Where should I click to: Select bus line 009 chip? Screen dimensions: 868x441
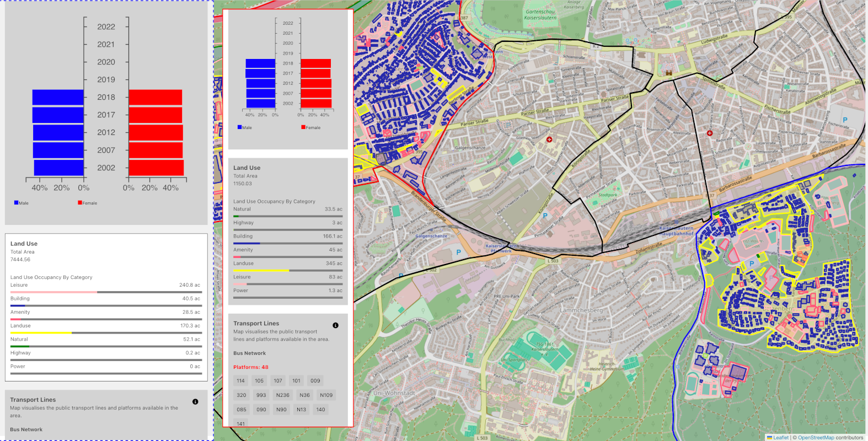[315, 381]
